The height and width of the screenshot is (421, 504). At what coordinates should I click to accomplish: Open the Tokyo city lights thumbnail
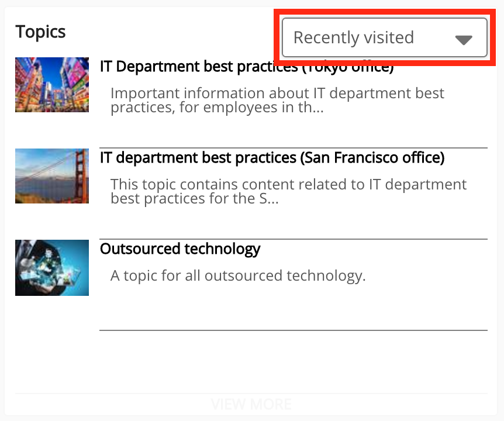click(x=52, y=85)
